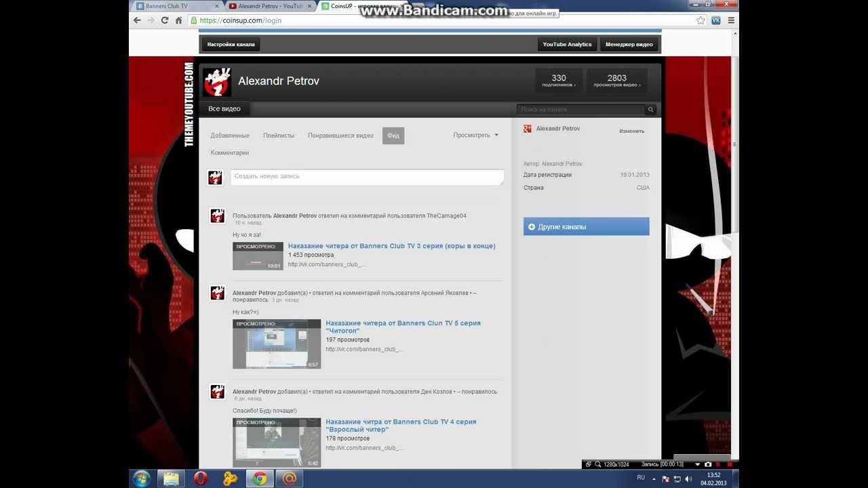This screenshot has width=868, height=488.
Task: Open the Mail.ru Agent taskbar icon
Action: click(290, 479)
